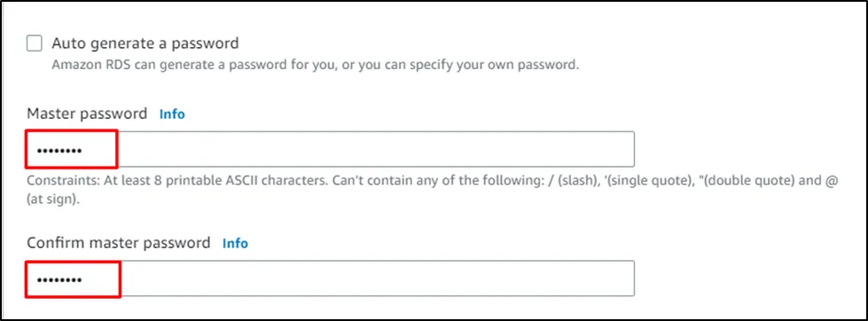Focus the Confirm master password input field
Viewport: 868px width, 321px height.
[x=330, y=278]
